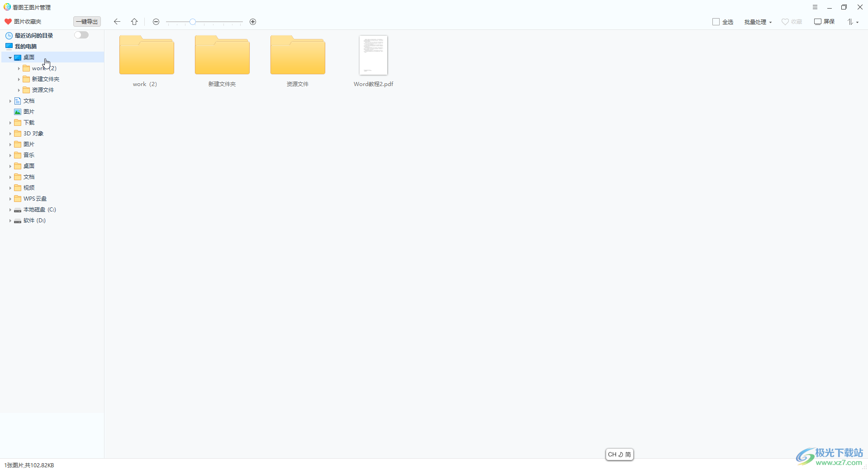Screen dimensions: 868x470
Task: Toggle 最近访问的目录 switch
Action: (81, 35)
